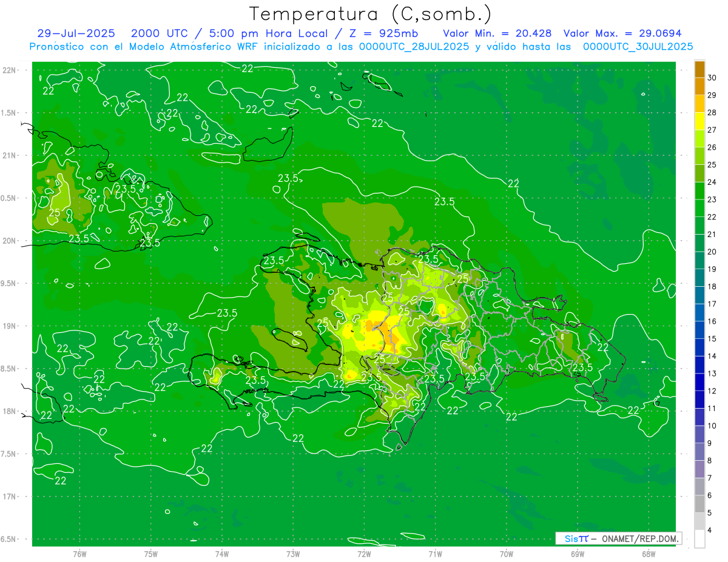
Task: Click the legend swatch between 26 and 27
Action: click(699, 139)
